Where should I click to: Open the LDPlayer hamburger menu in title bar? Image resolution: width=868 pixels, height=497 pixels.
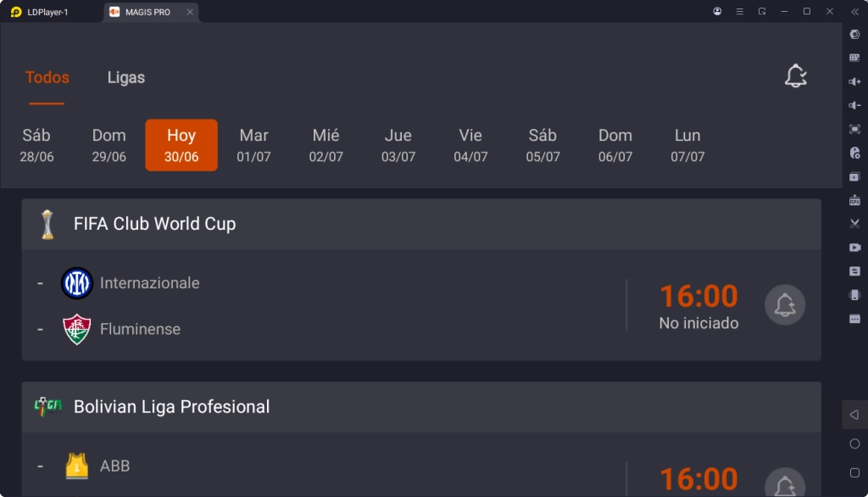tap(739, 11)
